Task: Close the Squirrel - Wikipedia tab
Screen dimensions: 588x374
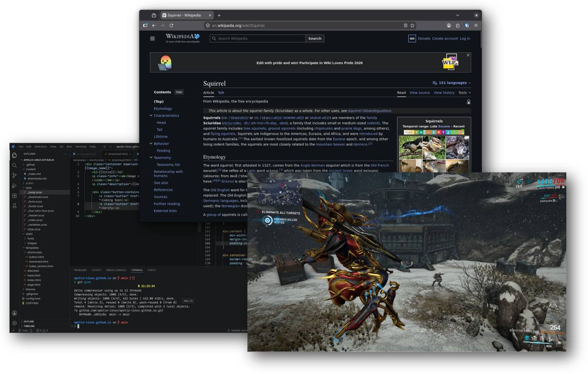Action: 210,16
